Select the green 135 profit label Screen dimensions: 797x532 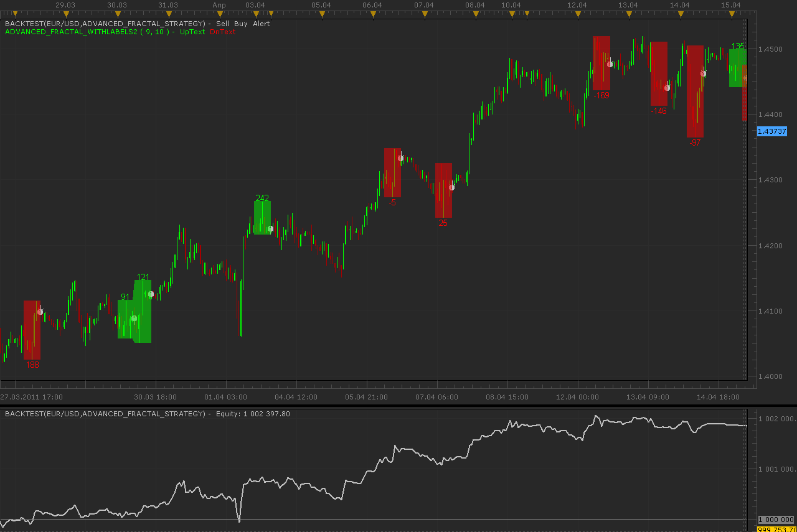tap(738, 46)
